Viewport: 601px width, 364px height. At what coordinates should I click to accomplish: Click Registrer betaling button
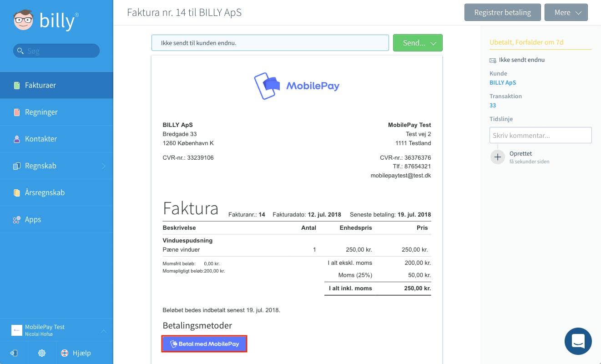pos(502,13)
